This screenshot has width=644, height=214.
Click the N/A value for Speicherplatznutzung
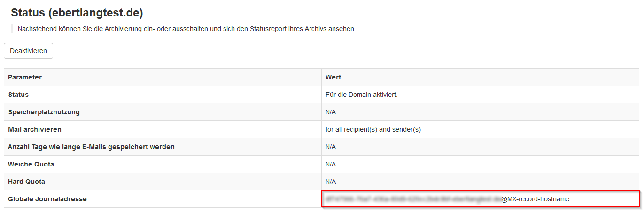tap(331, 112)
